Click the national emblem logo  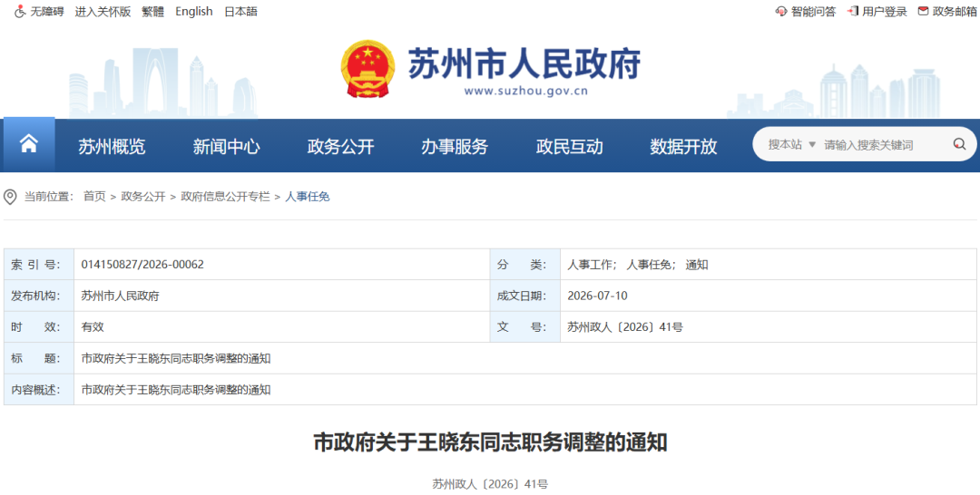tap(368, 69)
